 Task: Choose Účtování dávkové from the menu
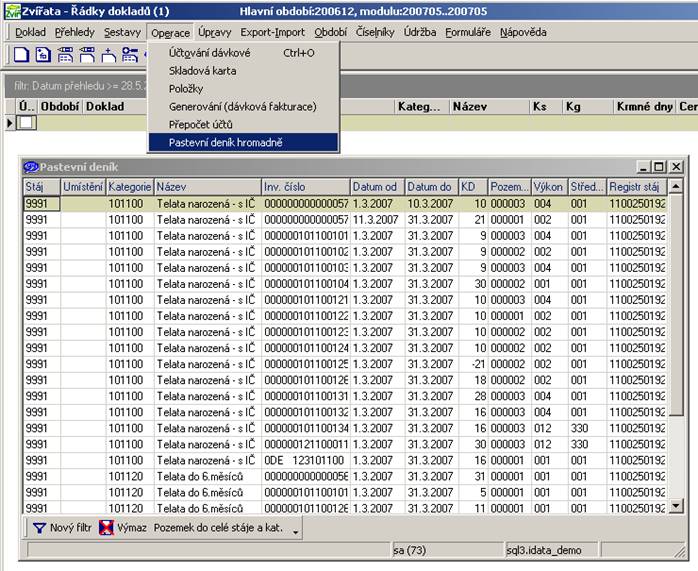243,53
